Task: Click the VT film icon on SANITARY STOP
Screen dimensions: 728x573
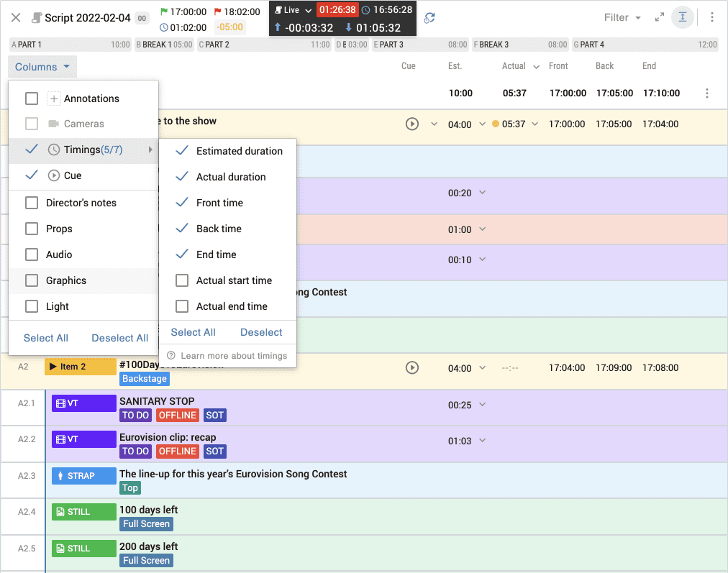Action: (x=60, y=403)
